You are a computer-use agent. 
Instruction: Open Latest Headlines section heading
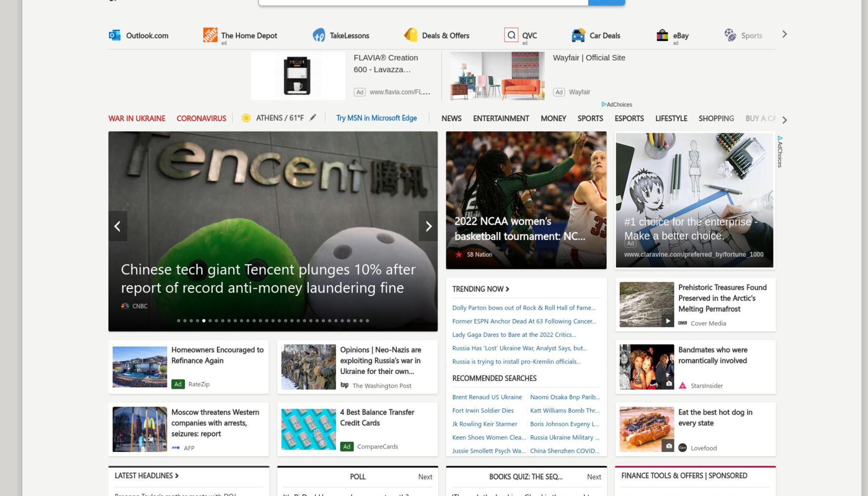click(x=146, y=476)
